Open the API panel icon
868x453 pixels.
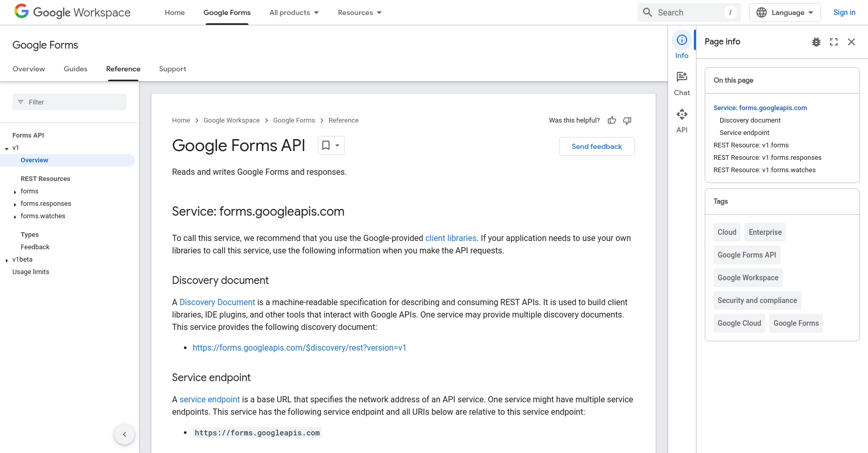(x=682, y=114)
